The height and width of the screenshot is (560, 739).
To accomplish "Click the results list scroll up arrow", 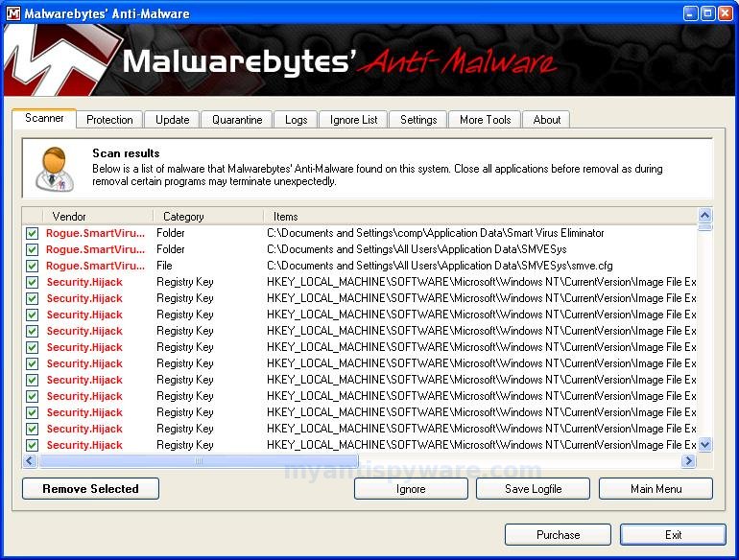I will (705, 216).
